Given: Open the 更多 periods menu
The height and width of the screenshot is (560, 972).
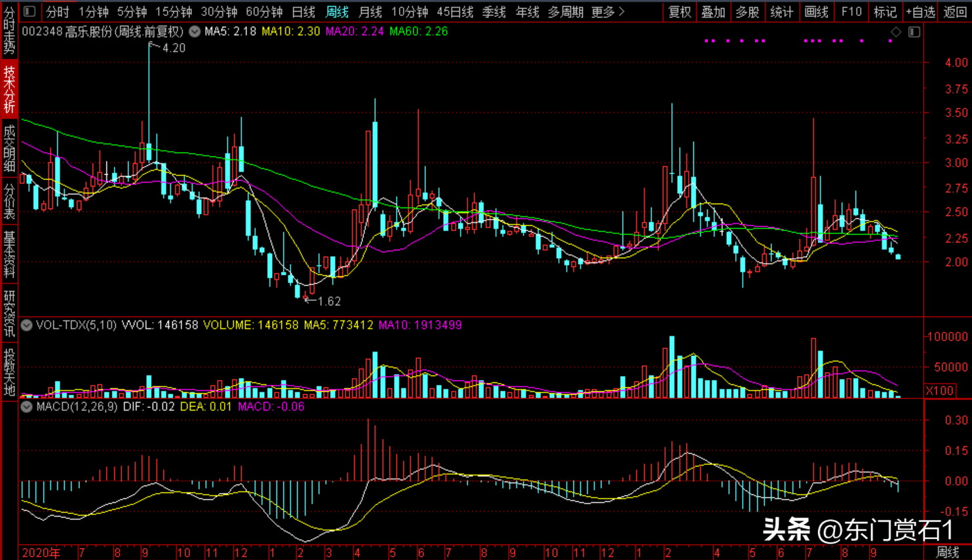Looking at the screenshot, I should [608, 12].
